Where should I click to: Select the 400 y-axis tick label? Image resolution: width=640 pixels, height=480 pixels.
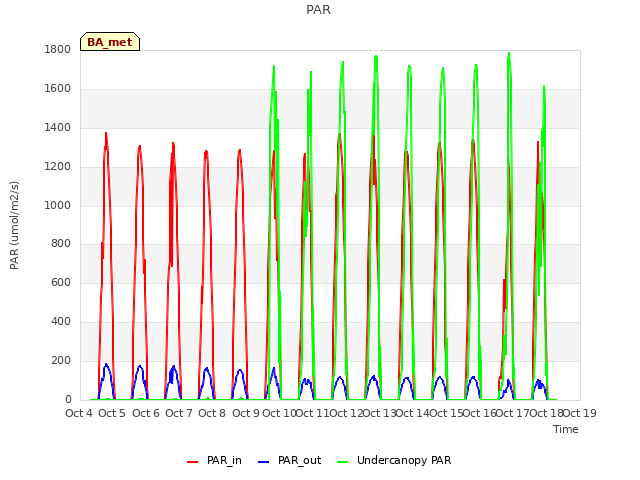pos(61,322)
